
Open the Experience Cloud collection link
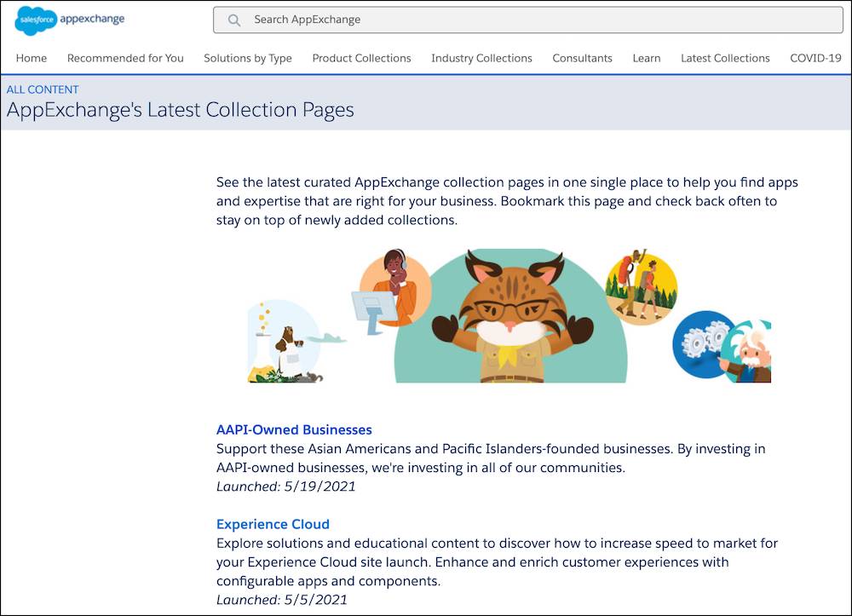(273, 524)
